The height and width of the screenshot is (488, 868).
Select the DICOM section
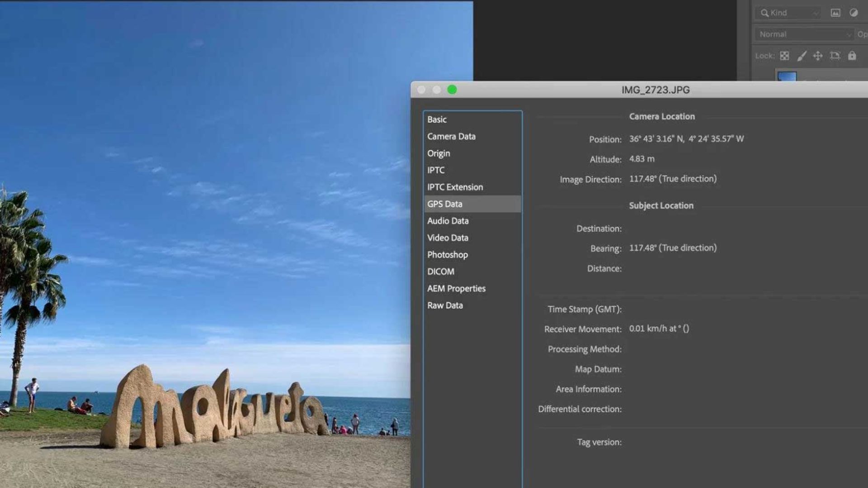440,271
